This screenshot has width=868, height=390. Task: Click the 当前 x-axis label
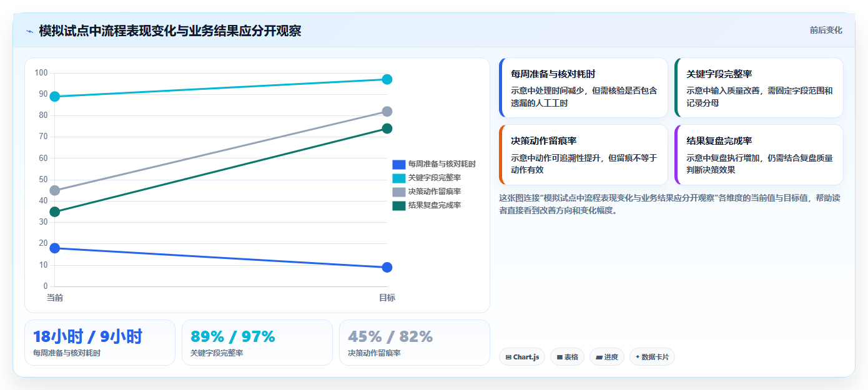click(x=55, y=298)
